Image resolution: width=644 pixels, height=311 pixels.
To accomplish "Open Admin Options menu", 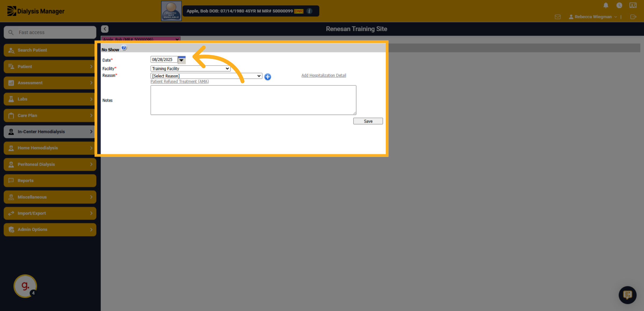I will (50, 229).
